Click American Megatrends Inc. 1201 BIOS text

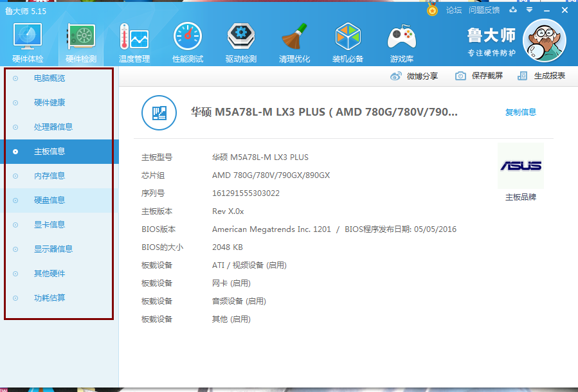tap(271, 229)
